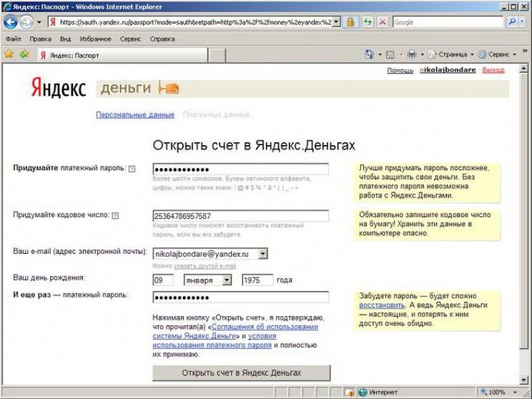Image resolution: width=532 pixels, height=399 pixels.
Task: Click the birth year field 1975
Action: pyautogui.click(x=258, y=280)
